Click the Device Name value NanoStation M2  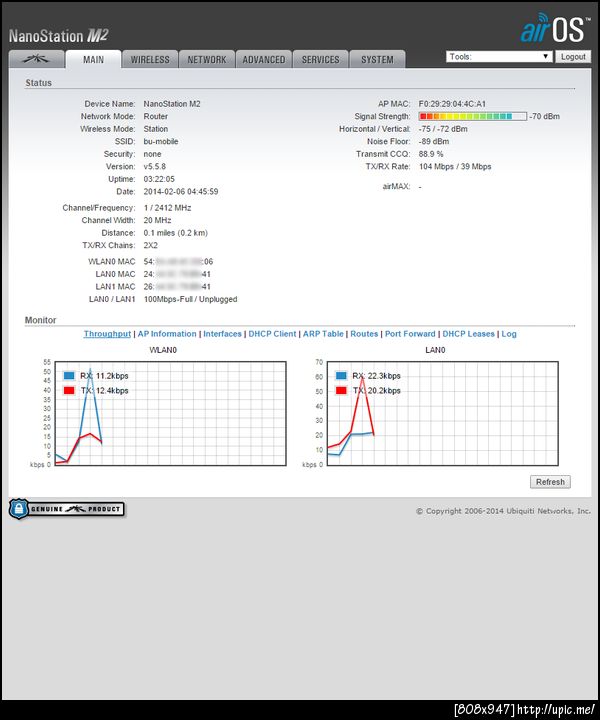coord(172,104)
